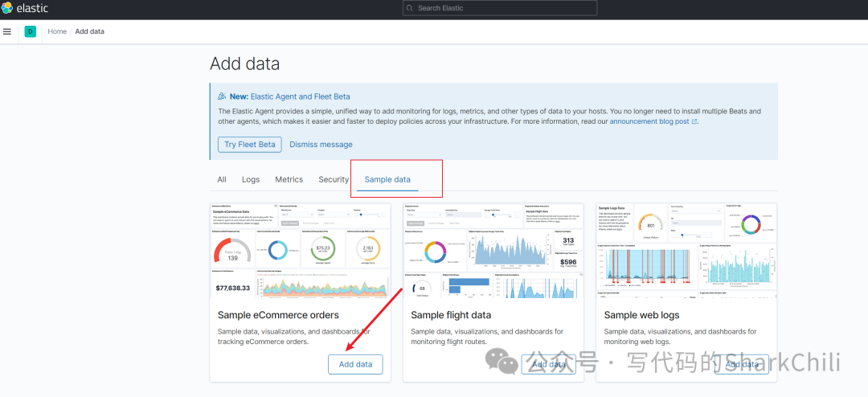Add data for Sample eCommerce orders
868x397 pixels.
[355, 364]
